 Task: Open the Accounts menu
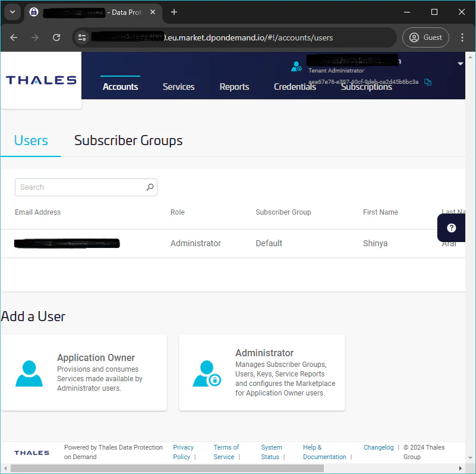pyautogui.click(x=120, y=87)
